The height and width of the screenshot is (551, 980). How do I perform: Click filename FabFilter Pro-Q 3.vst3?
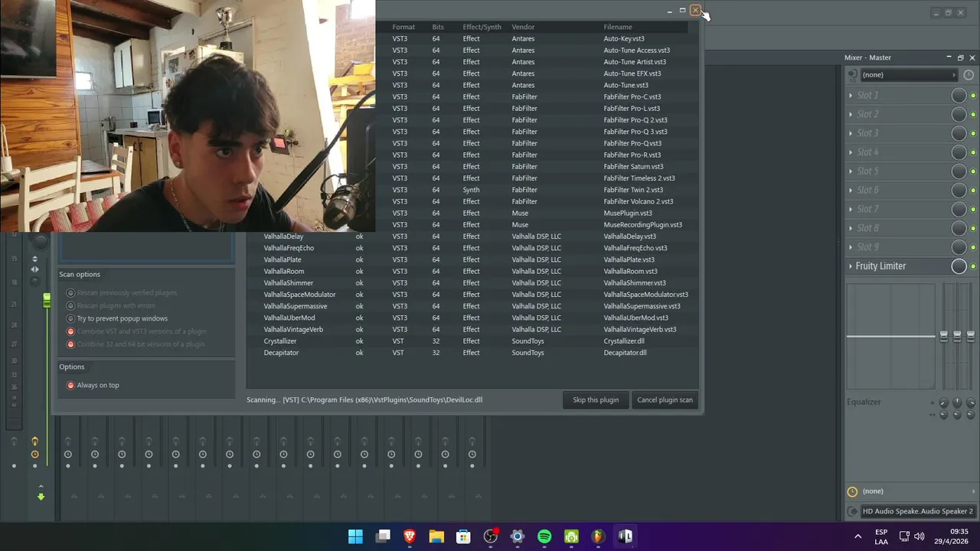point(635,132)
